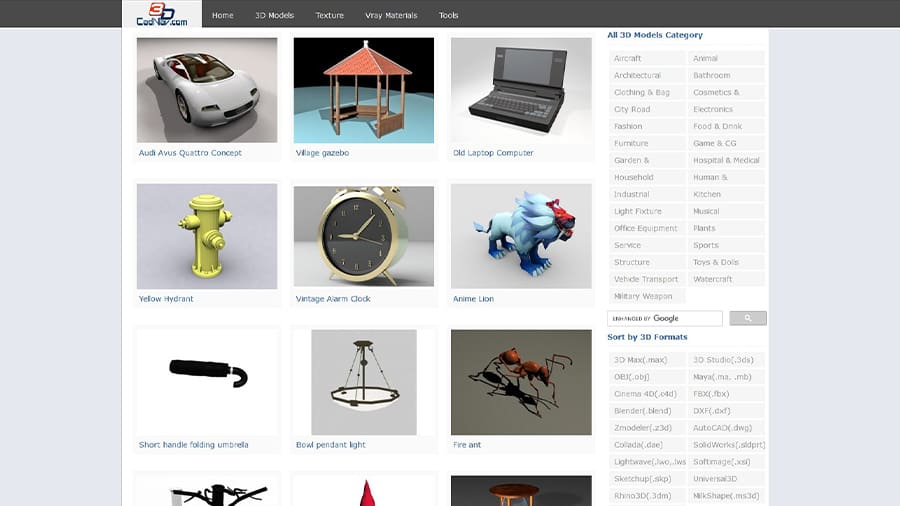View the Anime Lion model image
The height and width of the screenshot is (506, 900).
pos(521,236)
